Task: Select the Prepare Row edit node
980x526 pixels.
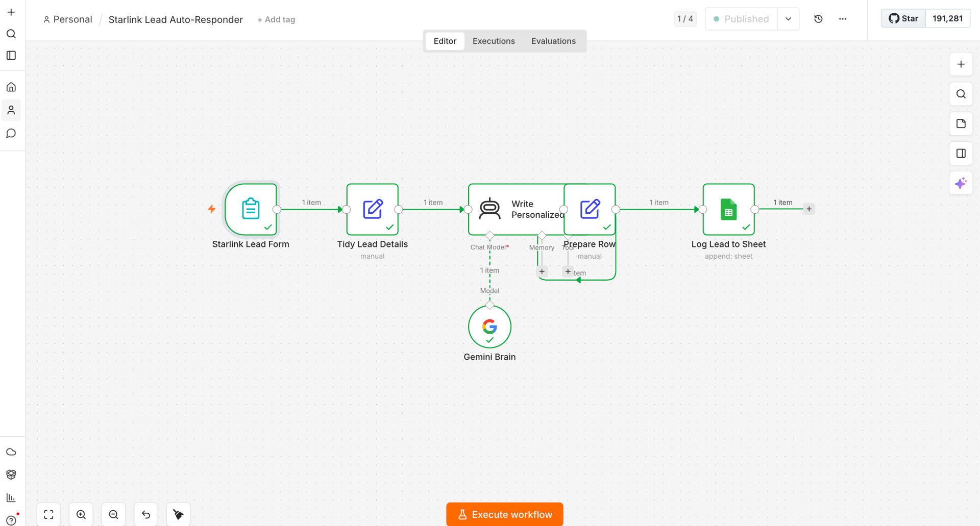Action: (590, 209)
